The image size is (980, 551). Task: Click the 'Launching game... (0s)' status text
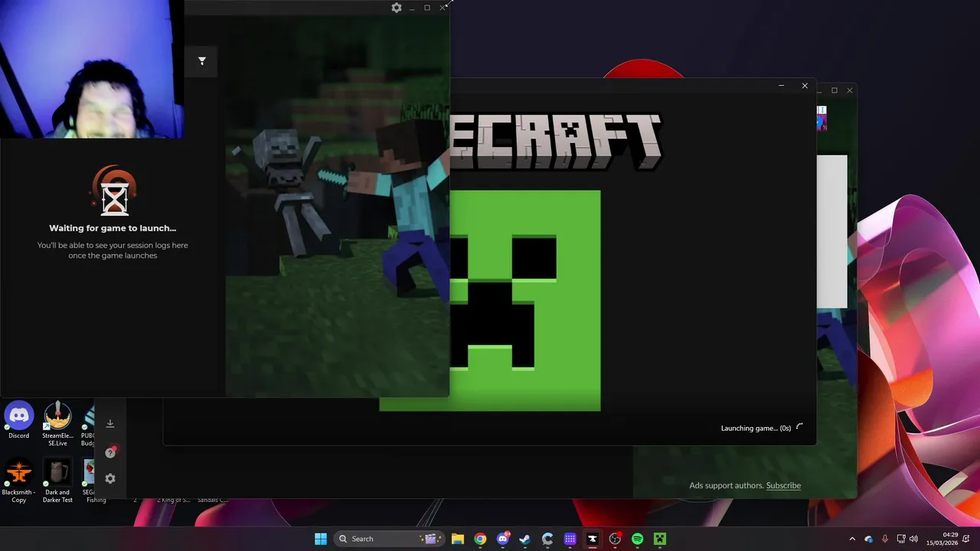click(756, 428)
